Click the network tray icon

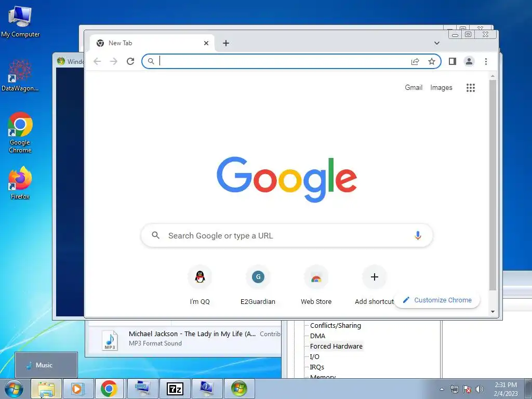point(454,389)
